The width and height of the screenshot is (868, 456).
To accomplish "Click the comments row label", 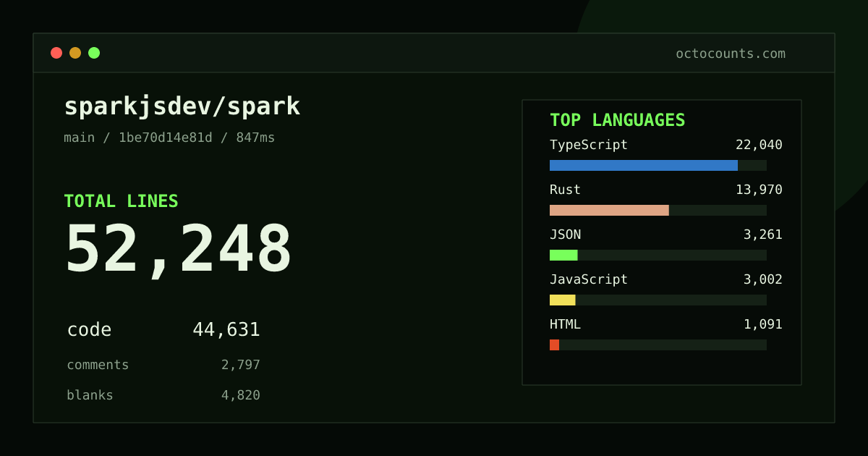I will (x=98, y=365).
